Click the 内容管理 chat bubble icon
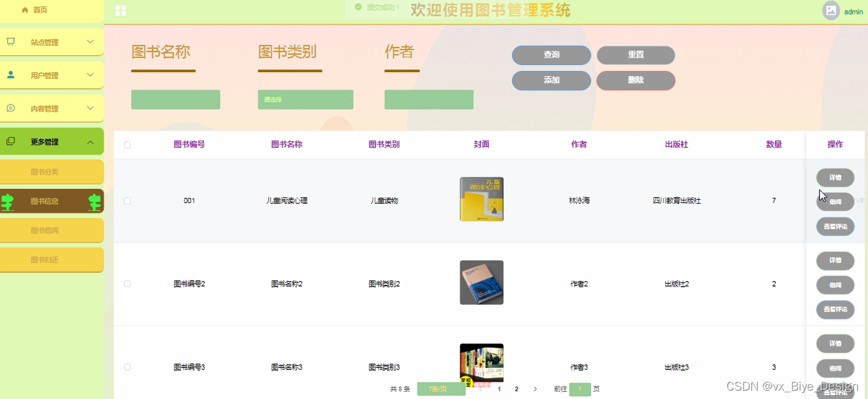 [11, 108]
